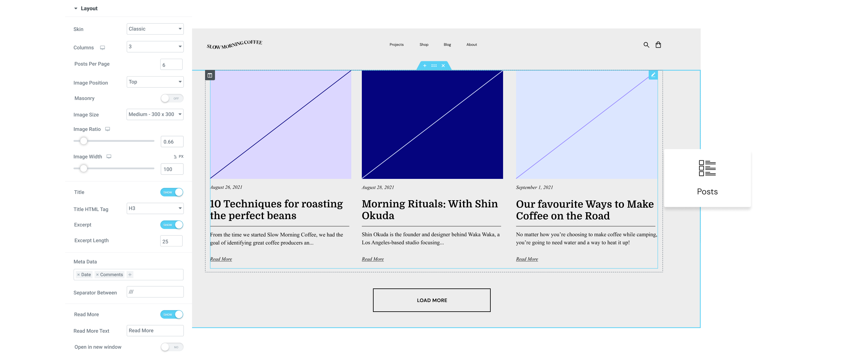Click the column handle icon on the widget
868x359 pixels.
(x=210, y=75)
